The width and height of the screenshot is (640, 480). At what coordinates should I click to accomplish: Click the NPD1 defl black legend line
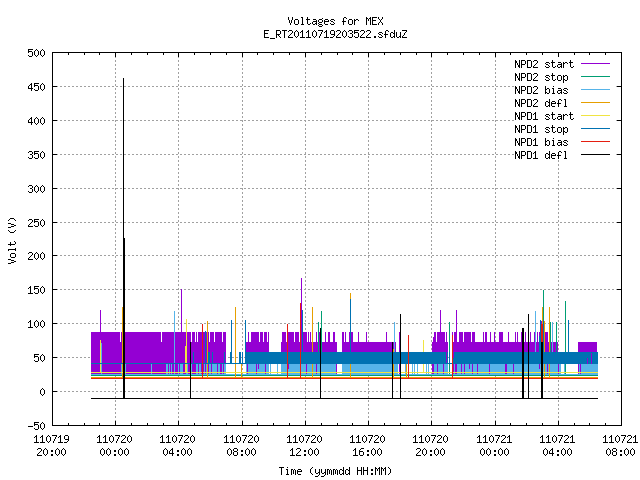(x=595, y=155)
